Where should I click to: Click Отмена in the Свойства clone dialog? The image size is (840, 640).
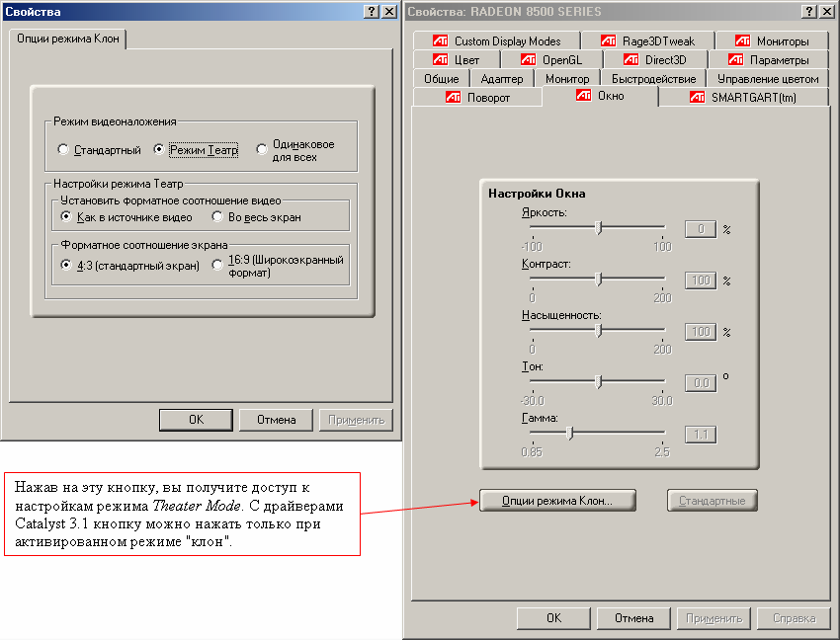click(x=276, y=420)
